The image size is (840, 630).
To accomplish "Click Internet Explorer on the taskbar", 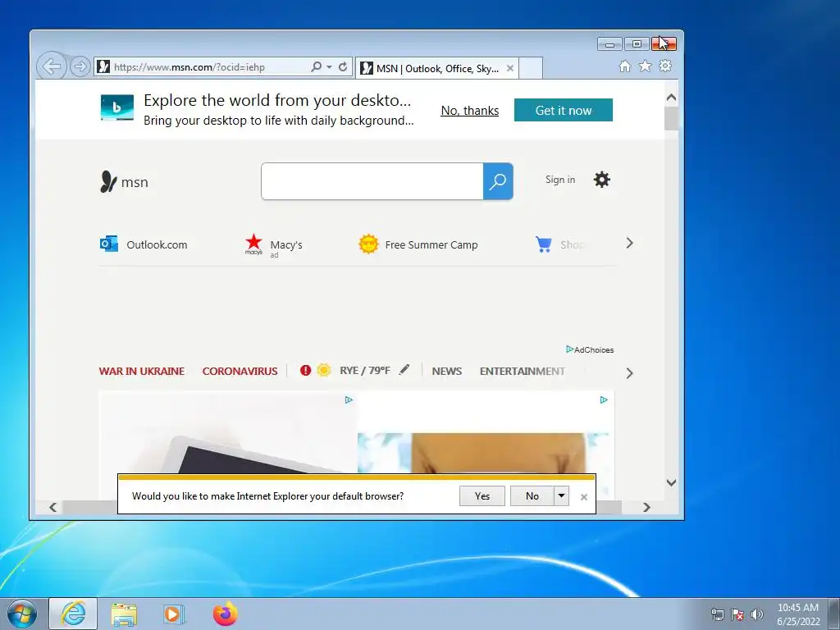I will point(73,614).
